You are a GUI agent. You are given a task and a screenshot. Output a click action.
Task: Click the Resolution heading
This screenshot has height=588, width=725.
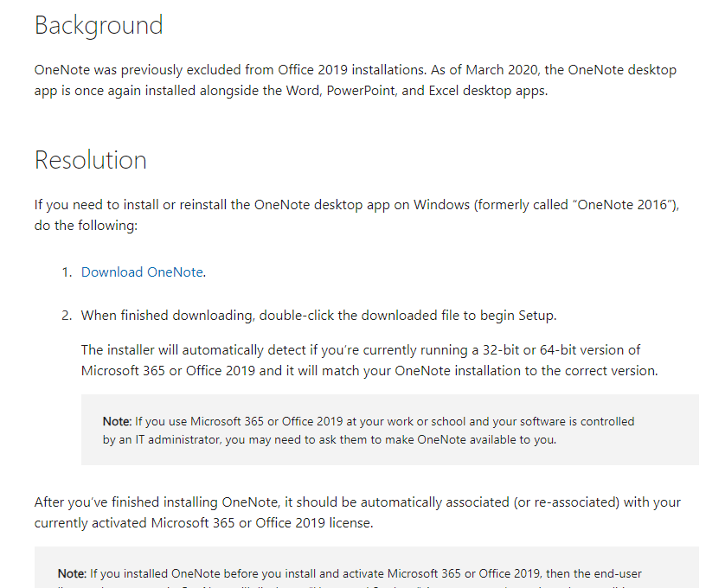coord(90,160)
